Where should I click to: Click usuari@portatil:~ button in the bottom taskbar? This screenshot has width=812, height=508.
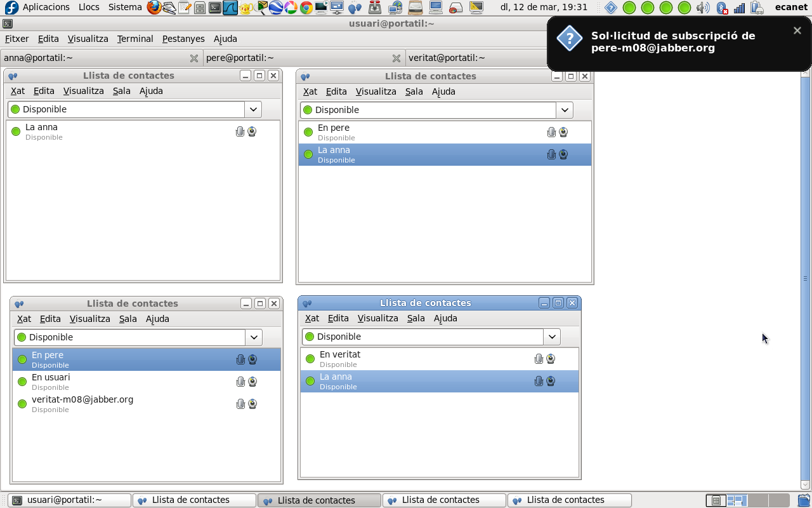(x=69, y=500)
